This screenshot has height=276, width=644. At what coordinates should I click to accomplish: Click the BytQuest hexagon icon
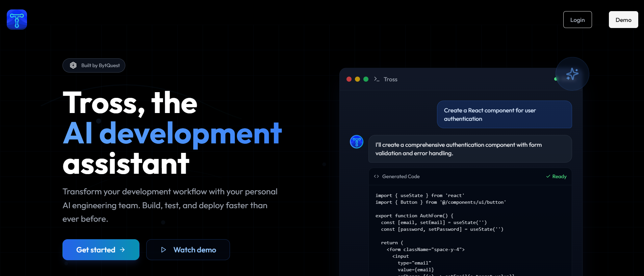(73, 65)
